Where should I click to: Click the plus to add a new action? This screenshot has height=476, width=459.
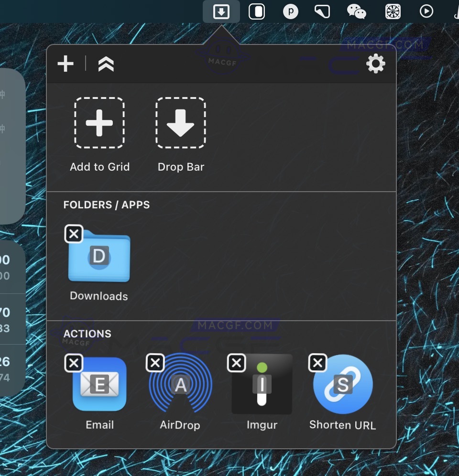(66, 63)
